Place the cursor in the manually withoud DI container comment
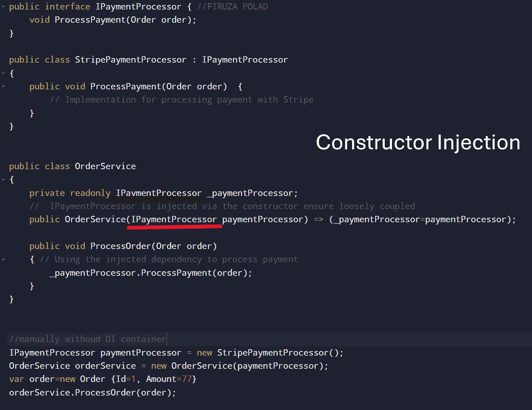The image size is (532, 410). (x=88, y=339)
